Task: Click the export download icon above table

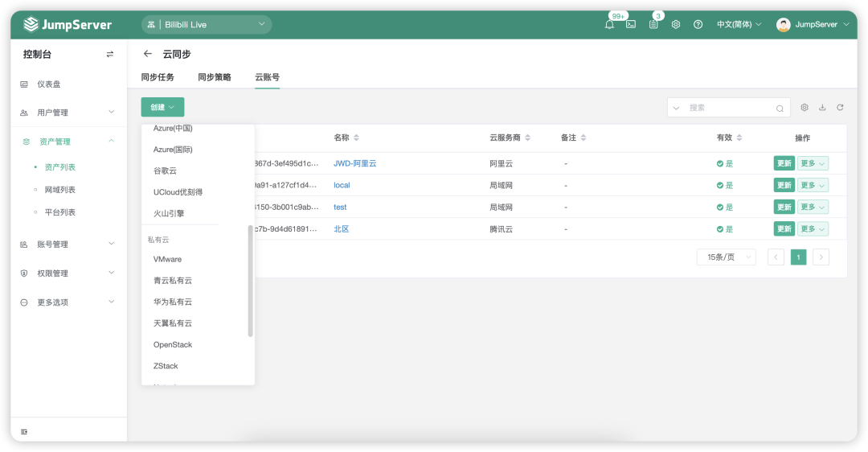Action: 822,108
